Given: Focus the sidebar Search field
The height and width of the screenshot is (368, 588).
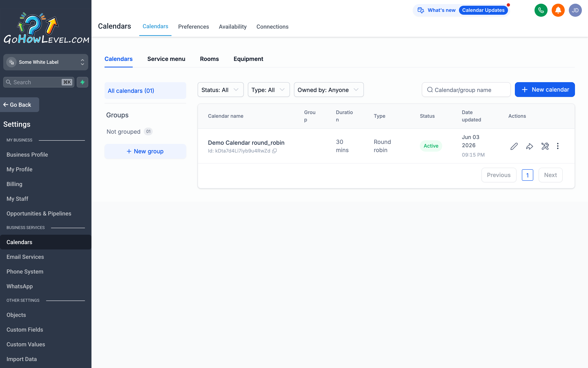Looking at the screenshot, I should (39, 82).
